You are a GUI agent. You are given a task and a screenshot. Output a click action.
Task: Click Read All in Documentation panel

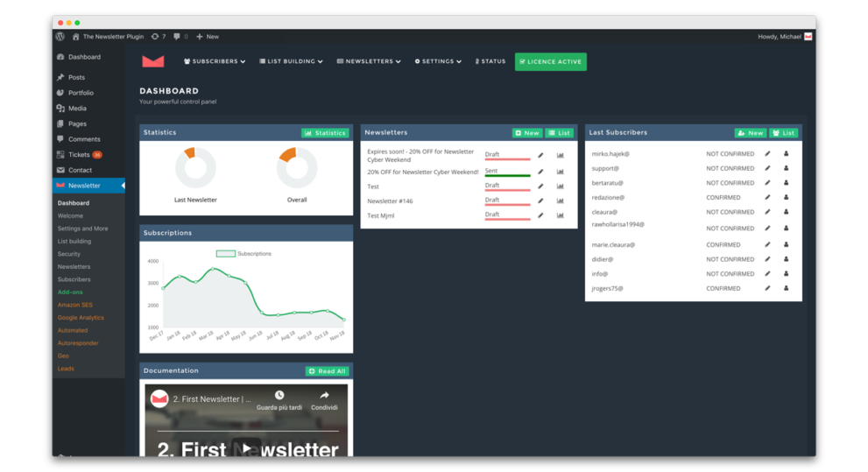[x=328, y=371]
